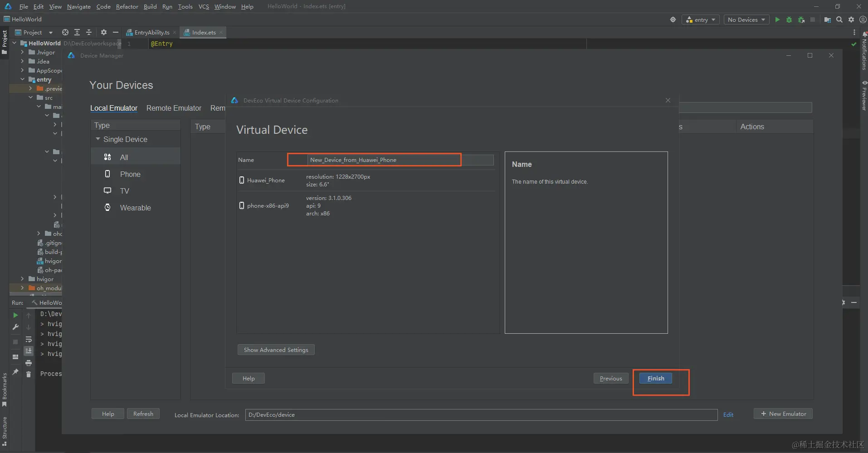Viewport: 868px width, 453px height.
Task: Open the Bookmarks tool window
Action: 5,390
